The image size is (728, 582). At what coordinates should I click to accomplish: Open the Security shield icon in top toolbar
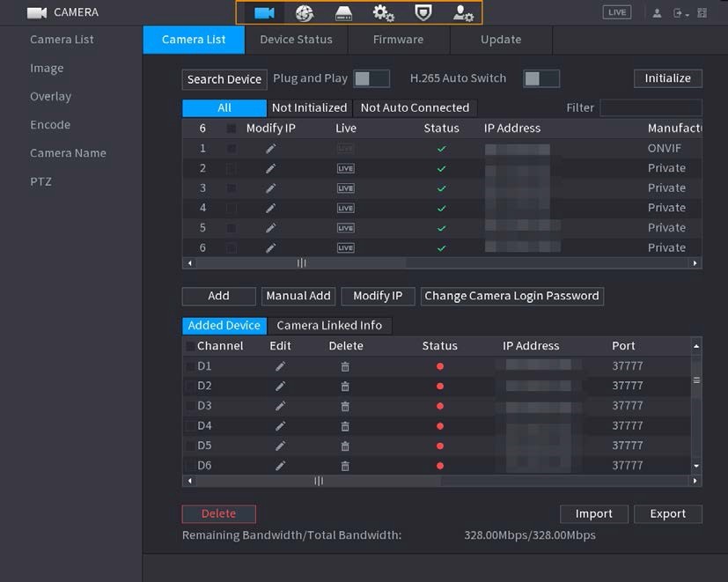click(x=423, y=13)
